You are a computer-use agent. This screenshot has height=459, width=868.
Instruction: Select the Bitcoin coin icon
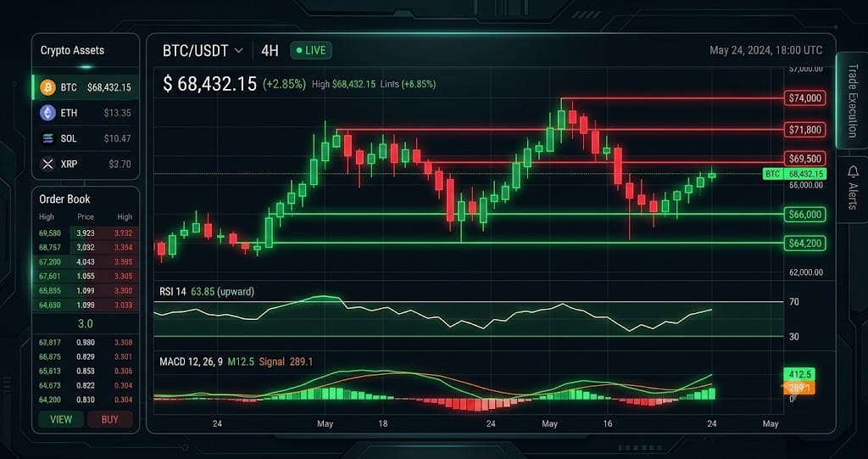click(x=48, y=87)
